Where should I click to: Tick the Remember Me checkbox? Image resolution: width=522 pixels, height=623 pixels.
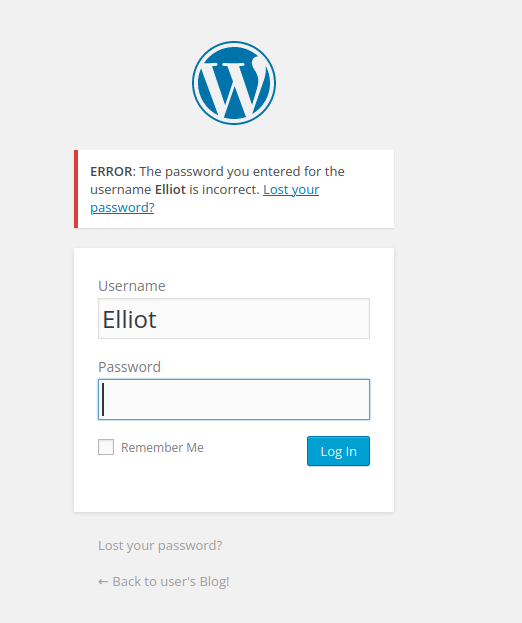coord(106,447)
